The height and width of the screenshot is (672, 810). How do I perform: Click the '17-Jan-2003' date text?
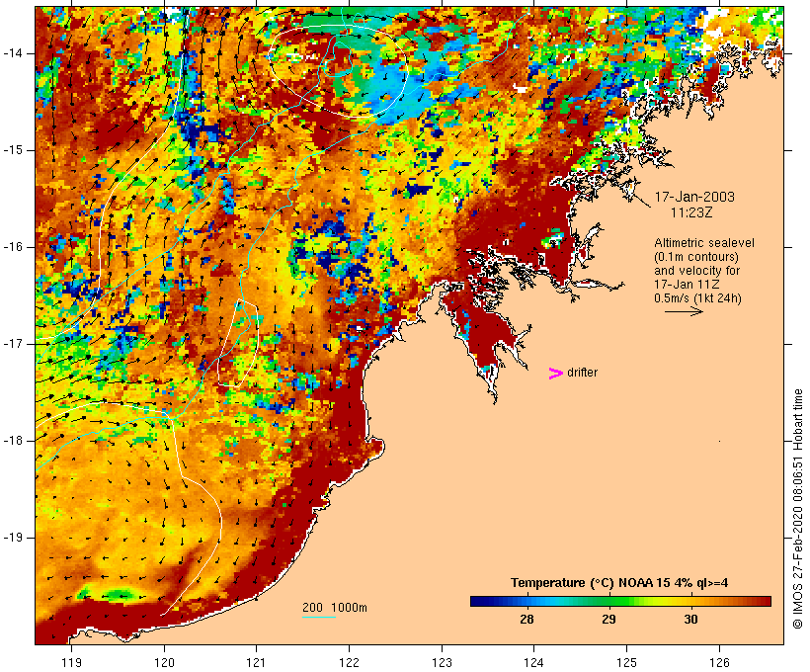click(694, 197)
